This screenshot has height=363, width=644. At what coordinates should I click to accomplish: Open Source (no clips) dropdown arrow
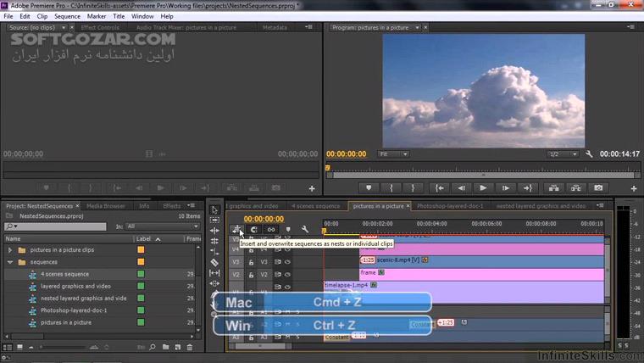tap(64, 27)
